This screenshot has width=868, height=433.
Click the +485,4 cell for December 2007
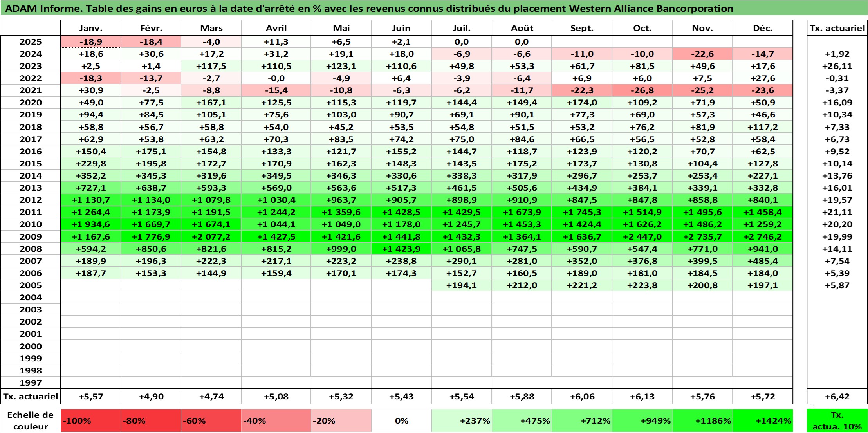[763, 261]
